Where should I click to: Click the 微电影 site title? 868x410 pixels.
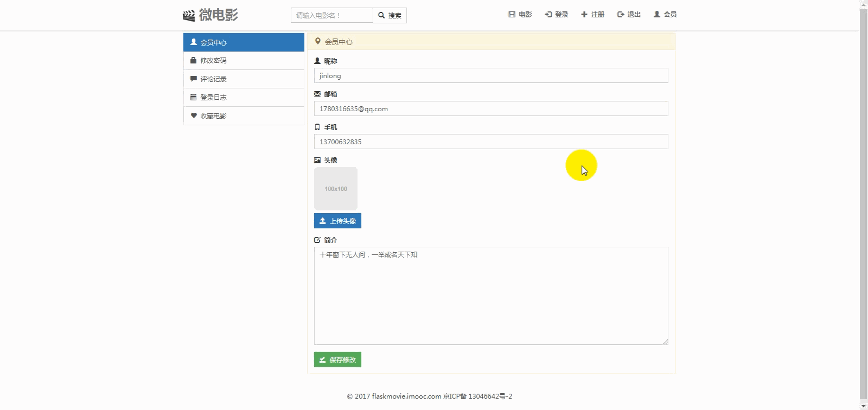click(218, 15)
